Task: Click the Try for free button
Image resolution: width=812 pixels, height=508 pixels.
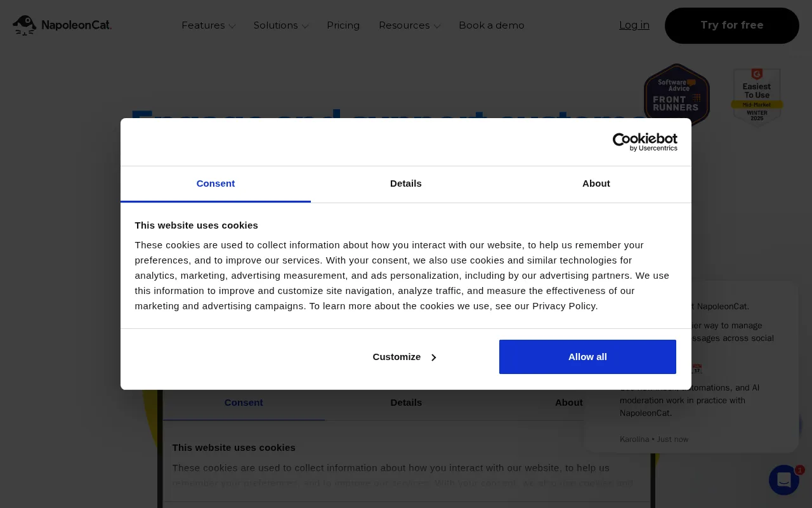Action: (732, 25)
